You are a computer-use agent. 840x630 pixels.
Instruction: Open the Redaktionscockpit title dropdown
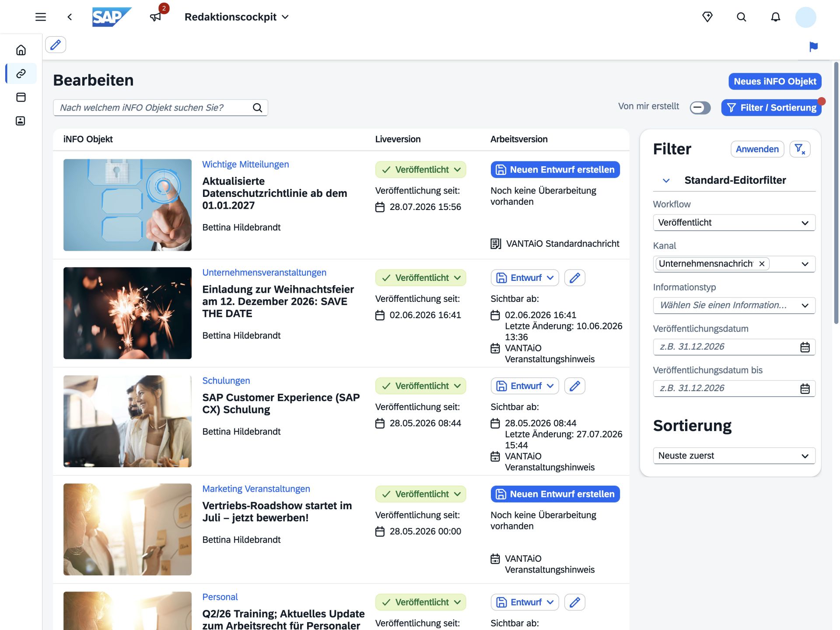click(x=237, y=17)
